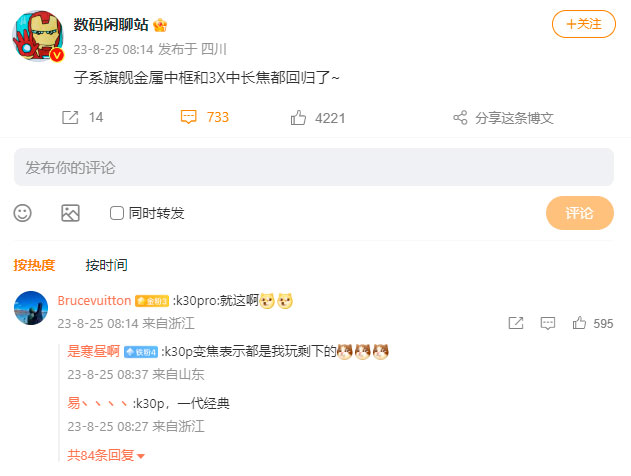Switch comment sorting to 按时间
The height and width of the screenshot is (476, 631).
pyautogui.click(x=107, y=265)
